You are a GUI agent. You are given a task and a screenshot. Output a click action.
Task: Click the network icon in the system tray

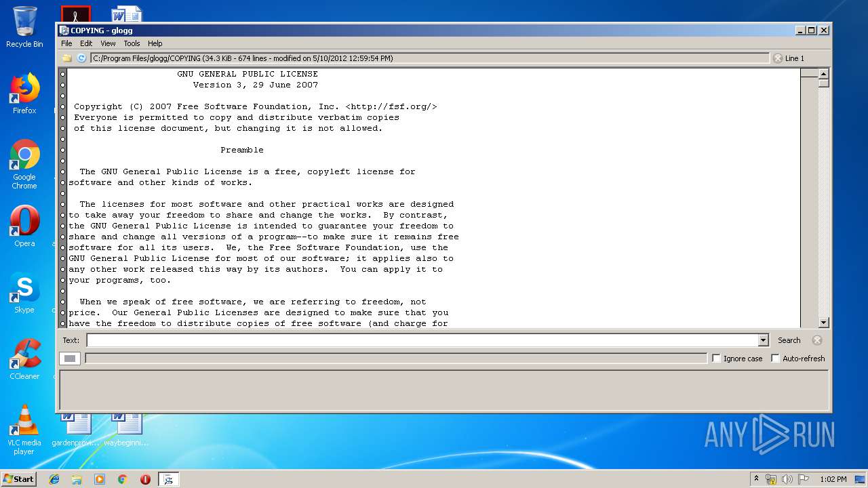[x=771, y=479]
